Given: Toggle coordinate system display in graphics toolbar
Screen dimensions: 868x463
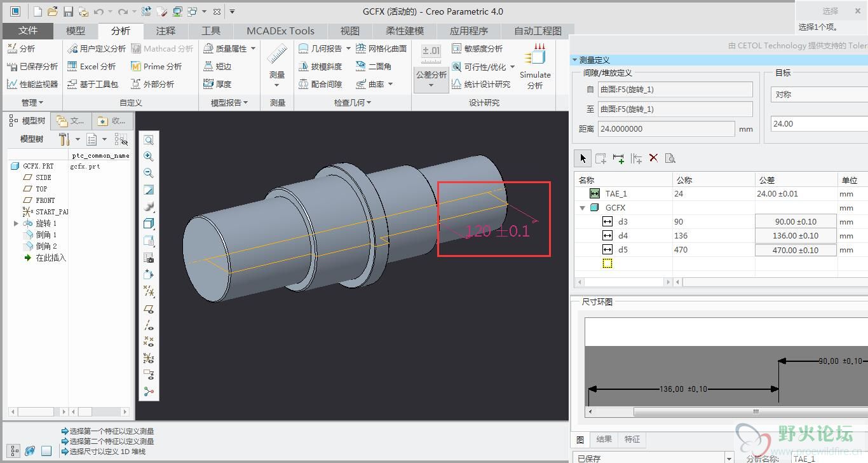Looking at the screenshot, I should click(x=149, y=358).
